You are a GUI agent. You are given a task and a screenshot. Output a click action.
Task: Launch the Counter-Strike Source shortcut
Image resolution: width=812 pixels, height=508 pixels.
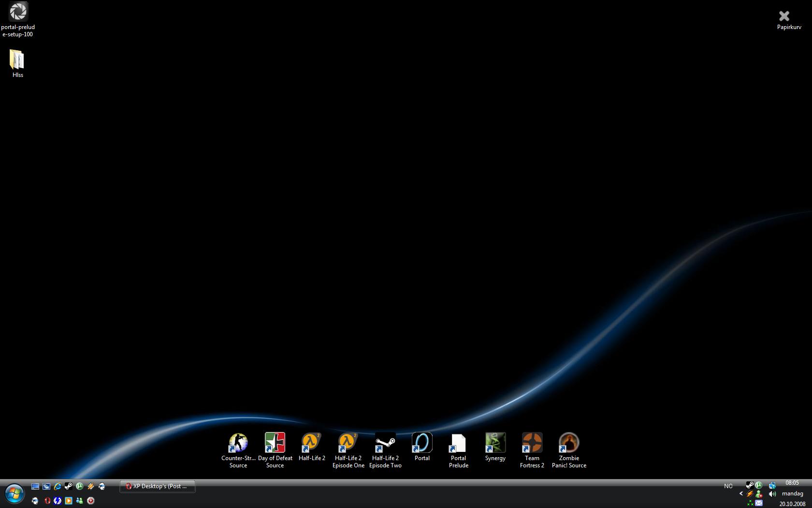pyautogui.click(x=238, y=450)
